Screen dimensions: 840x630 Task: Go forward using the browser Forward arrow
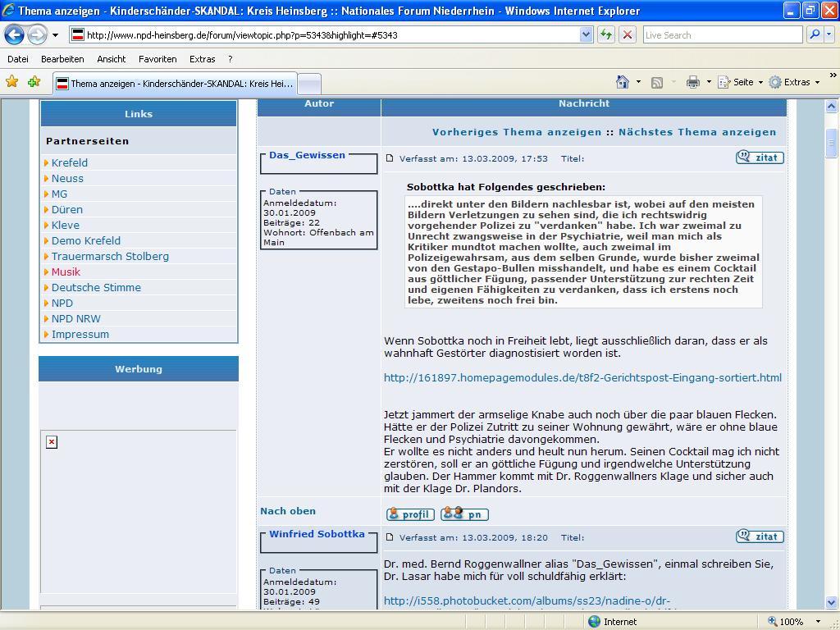click(37, 35)
